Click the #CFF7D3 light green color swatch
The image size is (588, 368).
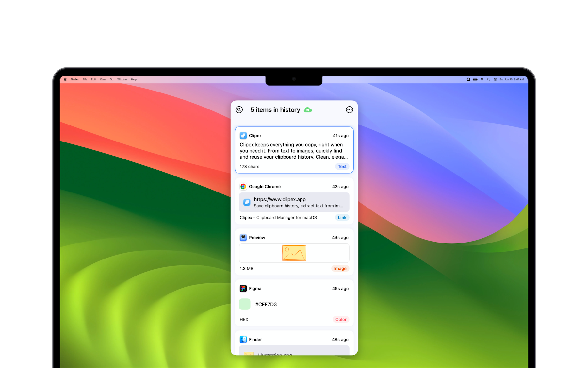tap(245, 304)
